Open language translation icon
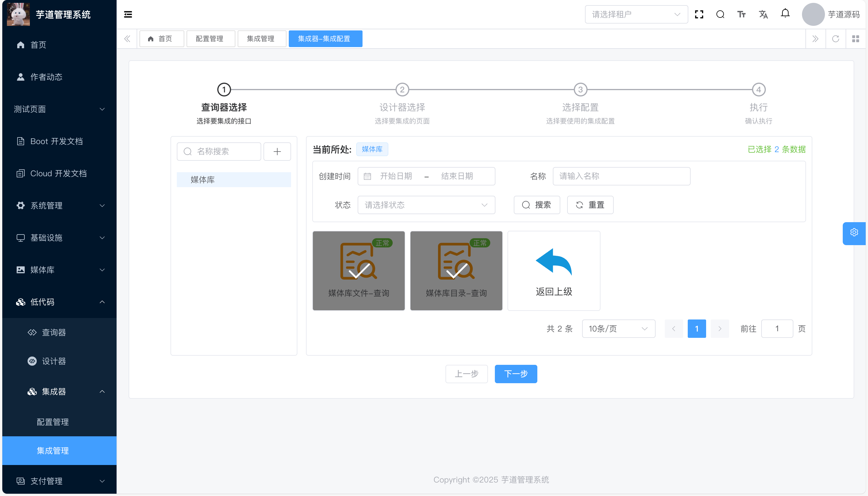 tap(763, 14)
